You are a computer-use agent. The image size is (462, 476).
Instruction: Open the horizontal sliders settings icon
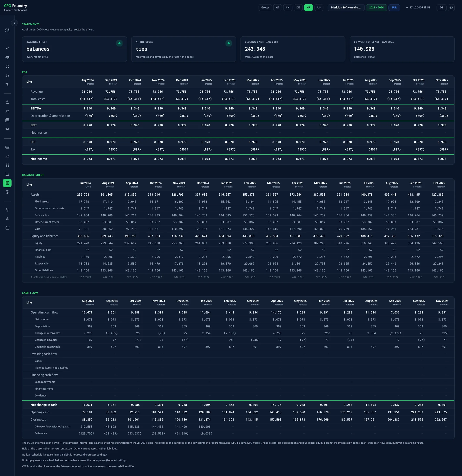tap(7, 210)
